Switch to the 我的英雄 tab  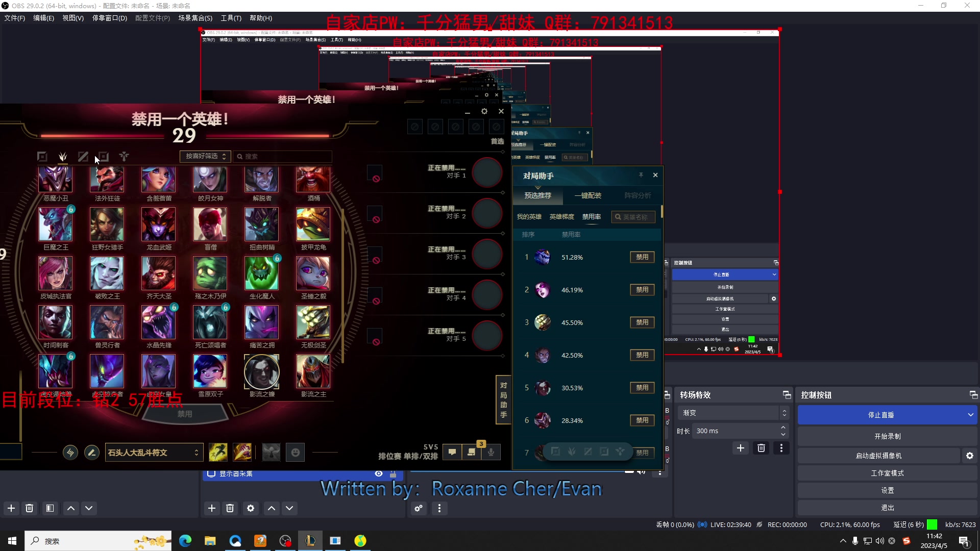point(529,217)
